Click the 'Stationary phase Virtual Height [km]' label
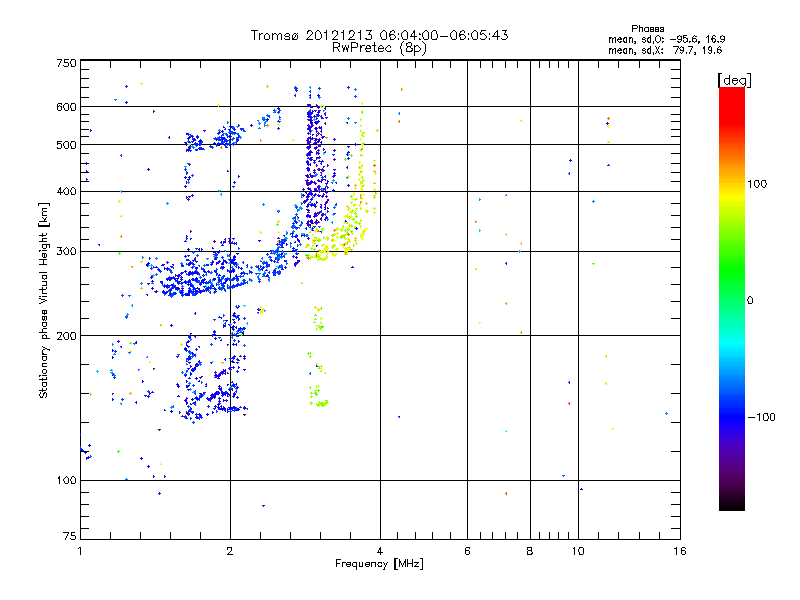The width and height of the screenshot is (800, 600). [x=44, y=300]
